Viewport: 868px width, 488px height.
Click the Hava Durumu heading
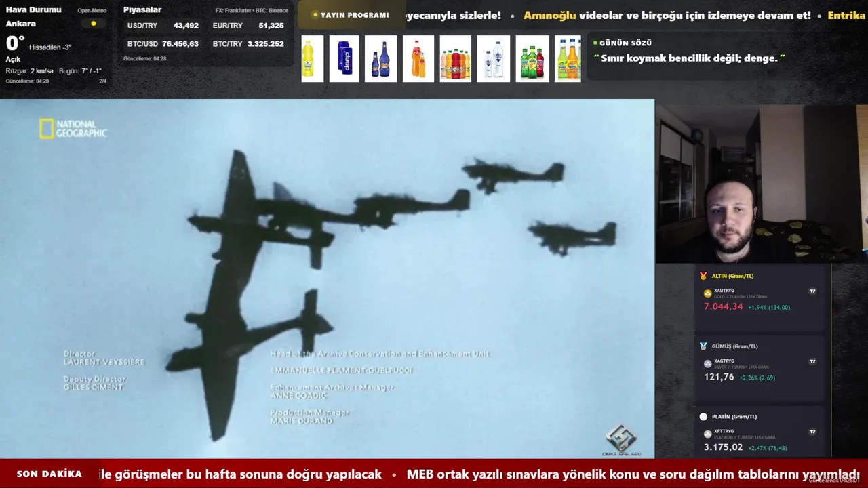pyautogui.click(x=34, y=9)
